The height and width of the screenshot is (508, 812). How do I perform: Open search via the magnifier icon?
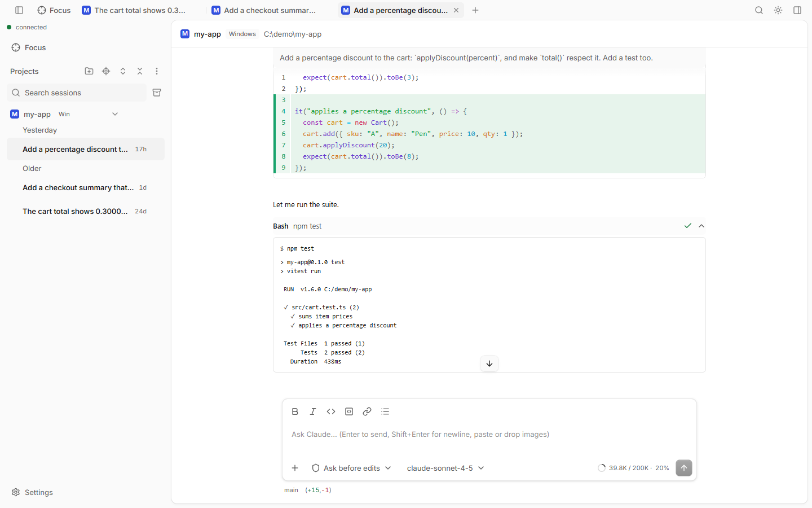pos(759,10)
